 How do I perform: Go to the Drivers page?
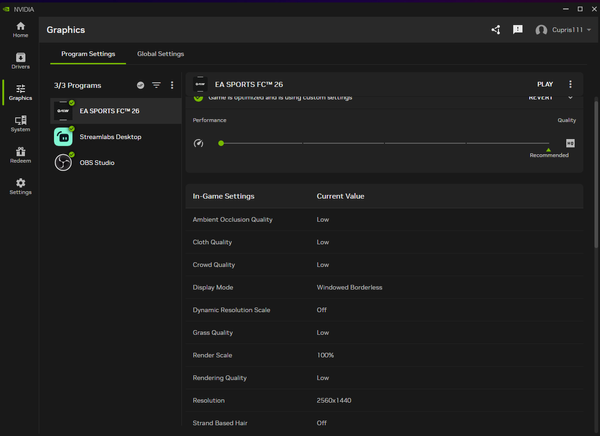(20, 61)
